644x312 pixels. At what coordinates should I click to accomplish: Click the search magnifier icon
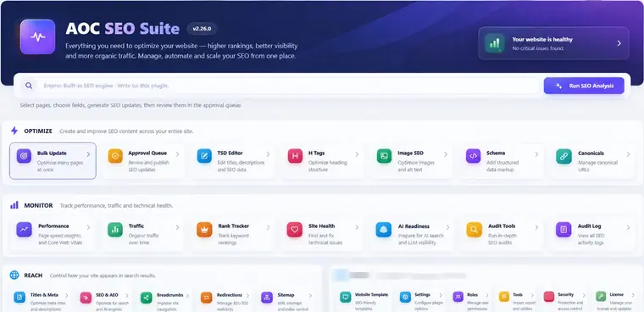tap(29, 86)
